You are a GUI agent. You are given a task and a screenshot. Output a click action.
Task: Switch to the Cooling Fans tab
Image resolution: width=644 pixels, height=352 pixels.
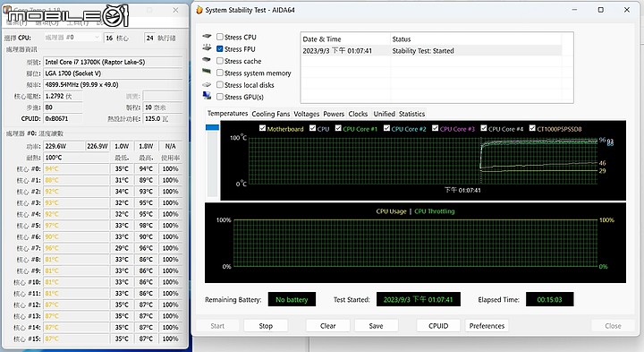click(271, 114)
